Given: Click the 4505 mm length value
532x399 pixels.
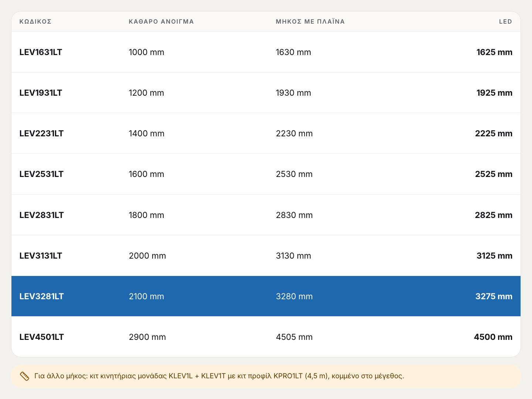Looking at the screenshot, I should [x=294, y=337].
